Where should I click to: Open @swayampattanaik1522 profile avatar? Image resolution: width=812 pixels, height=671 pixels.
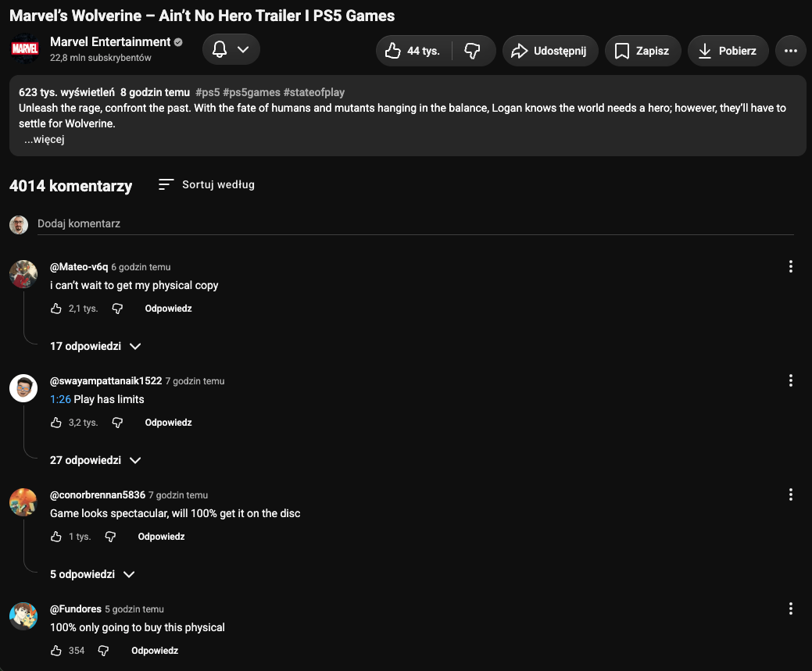click(x=23, y=387)
